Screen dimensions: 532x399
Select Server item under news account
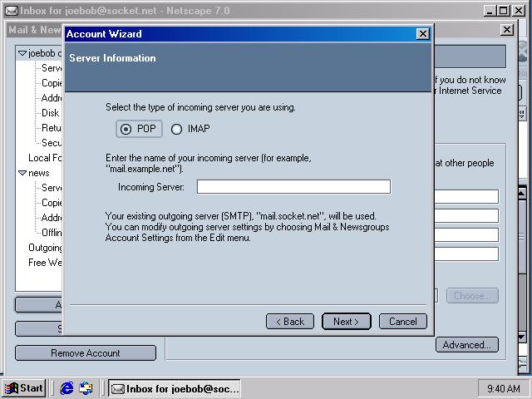tap(52, 188)
